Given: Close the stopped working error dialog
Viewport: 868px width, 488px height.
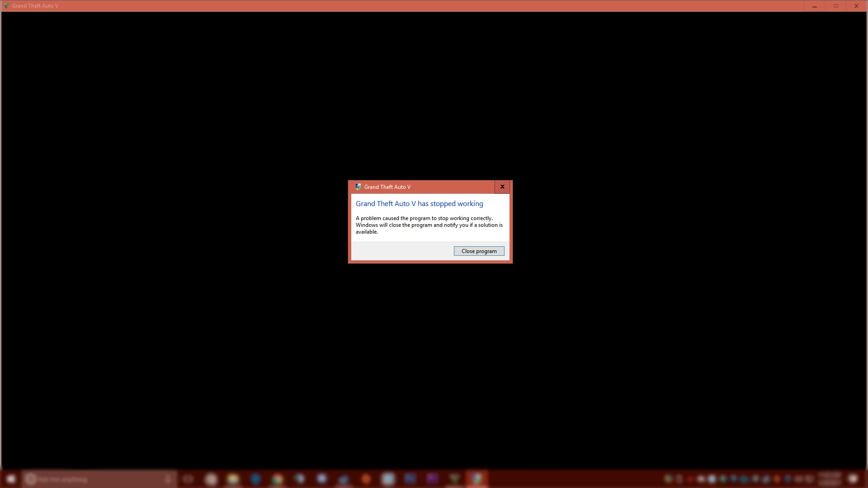Looking at the screenshot, I should (502, 187).
